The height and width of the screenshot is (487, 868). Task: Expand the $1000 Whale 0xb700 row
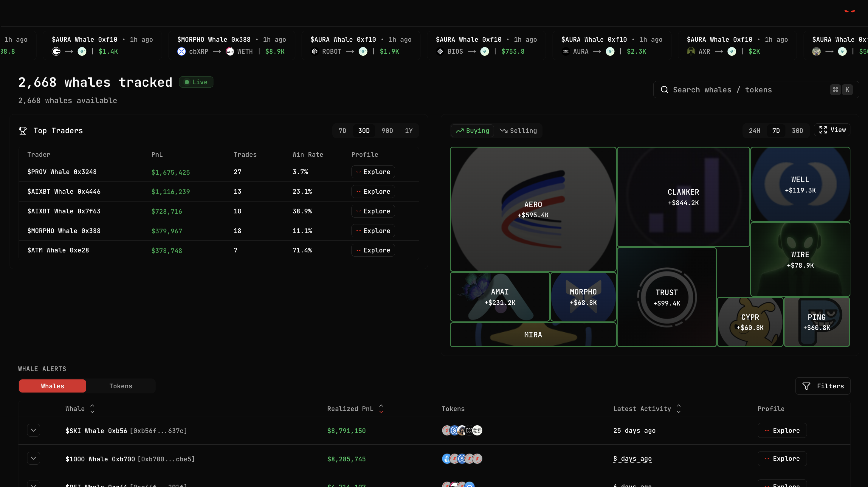pyautogui.click(x=33, y=458)
